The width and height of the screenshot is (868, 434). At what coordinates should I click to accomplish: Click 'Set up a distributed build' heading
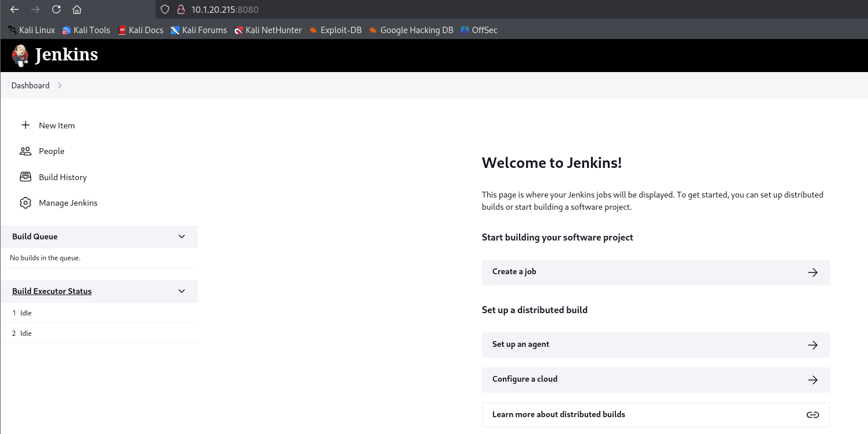pyautogui.click(x=535, y=310)
